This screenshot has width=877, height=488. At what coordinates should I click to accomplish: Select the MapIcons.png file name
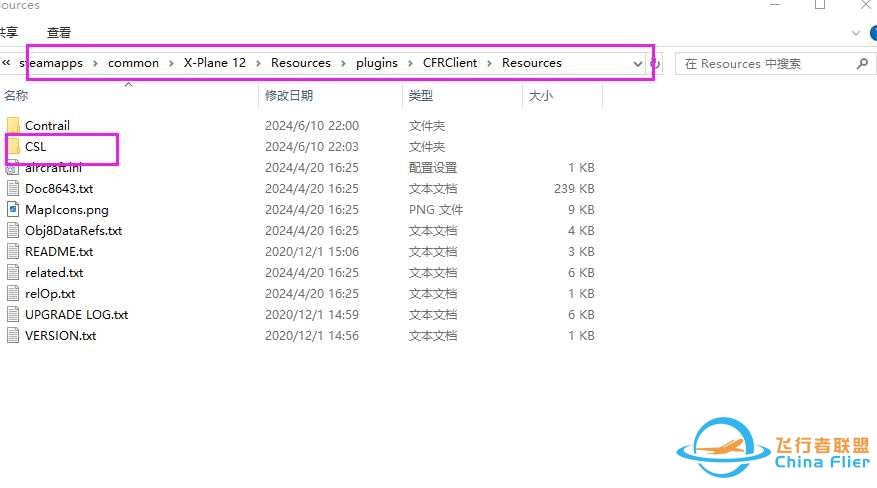tap(67, 210)
